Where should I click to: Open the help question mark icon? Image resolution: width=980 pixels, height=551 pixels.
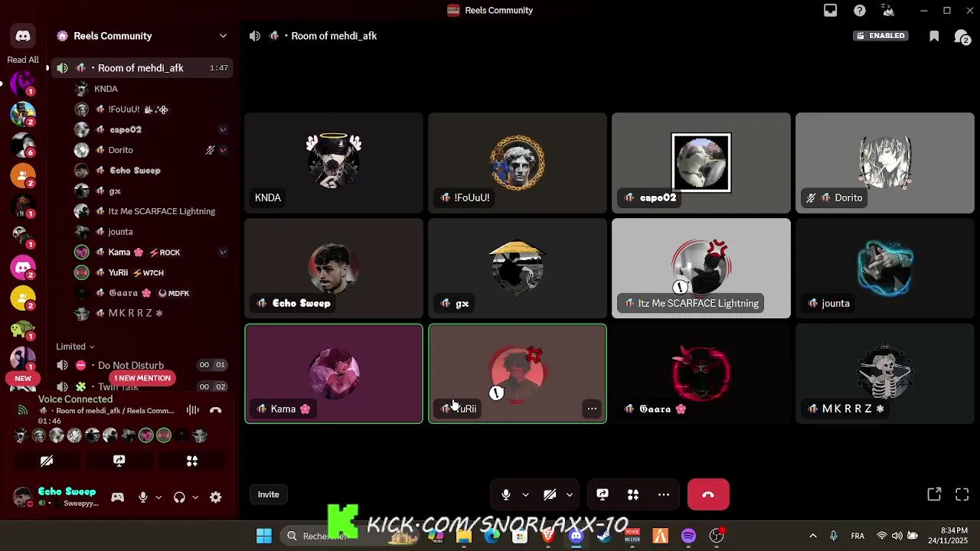[x=860, y=11]
